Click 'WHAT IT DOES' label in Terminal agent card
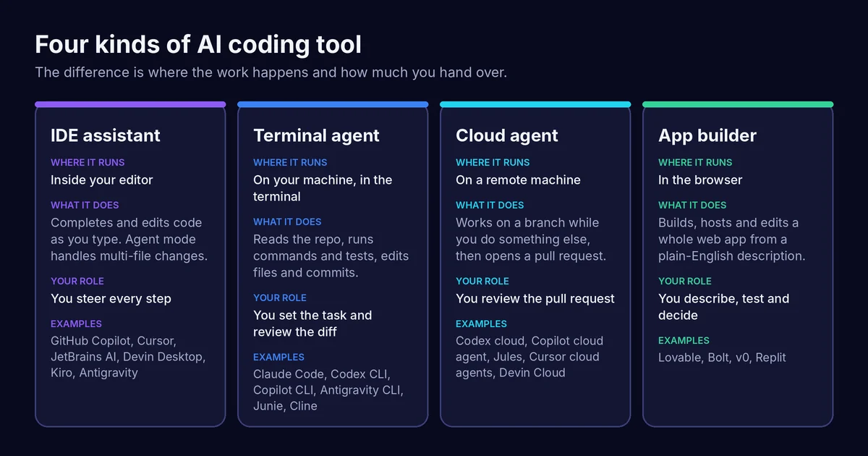This screenshot has height=456, width=868. (x=287, y=221)
